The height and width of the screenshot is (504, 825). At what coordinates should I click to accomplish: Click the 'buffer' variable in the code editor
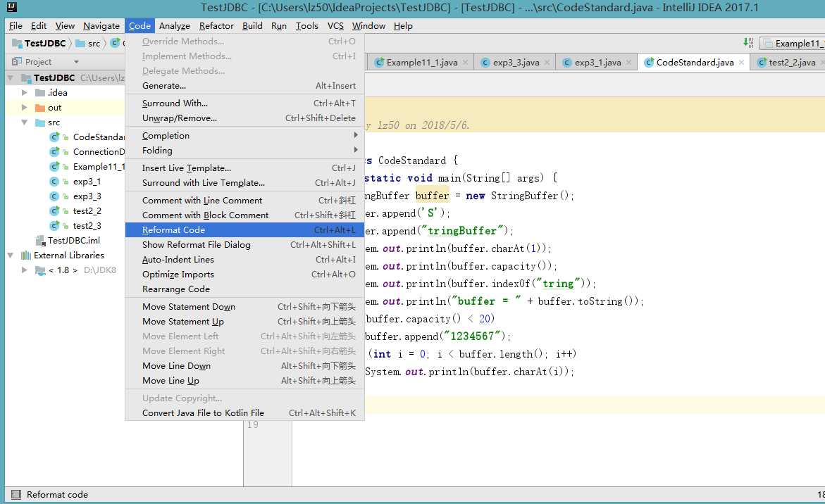click(432, 196)
